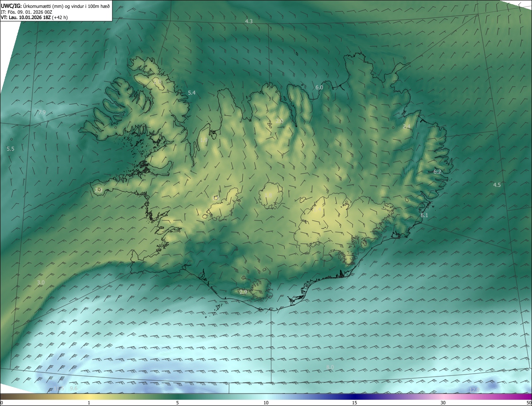The width and height of the screenshot is (532, 406).
Task: Click the 8.0 value label on the map
Action: tap(330, 367)
